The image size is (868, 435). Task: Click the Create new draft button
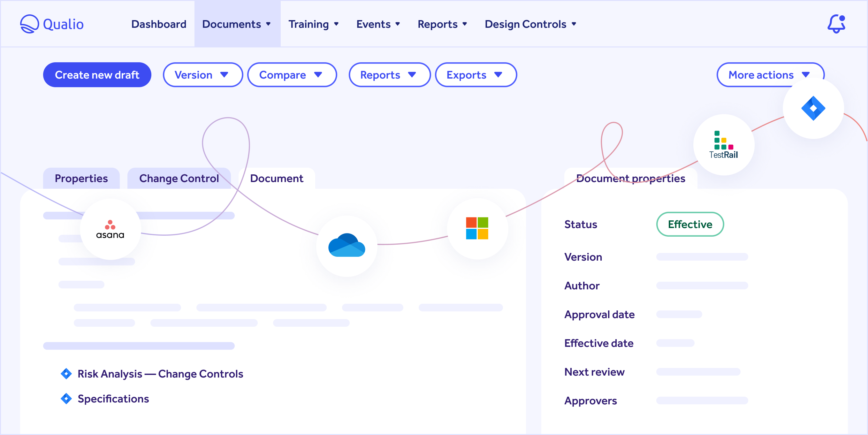[97, 75]
